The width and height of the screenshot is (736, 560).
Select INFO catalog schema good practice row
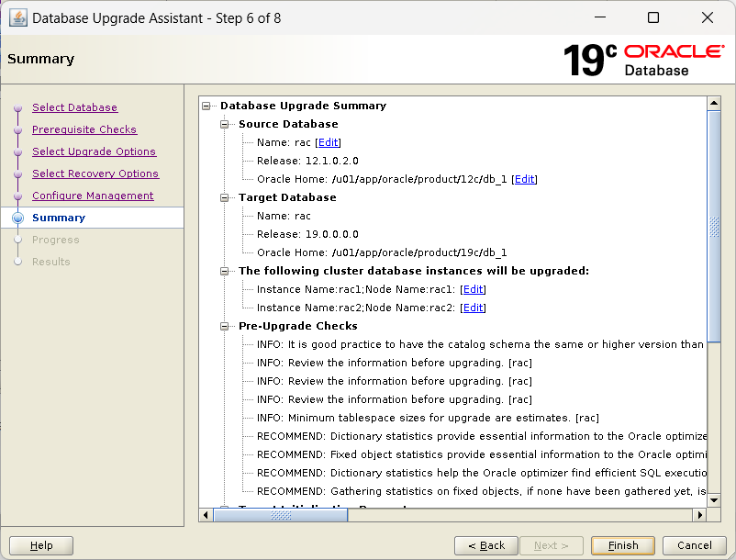(481, 344)
